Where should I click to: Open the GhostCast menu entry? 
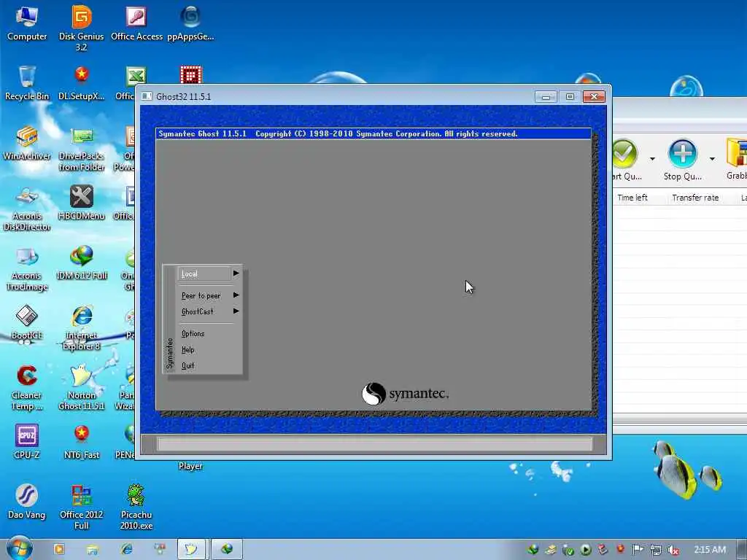[197, 311]
